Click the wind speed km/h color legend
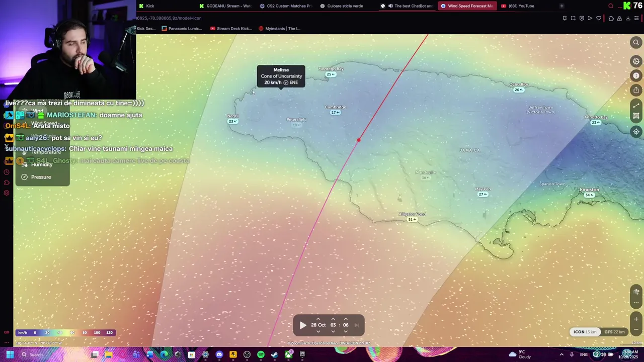 coord(65,332)
